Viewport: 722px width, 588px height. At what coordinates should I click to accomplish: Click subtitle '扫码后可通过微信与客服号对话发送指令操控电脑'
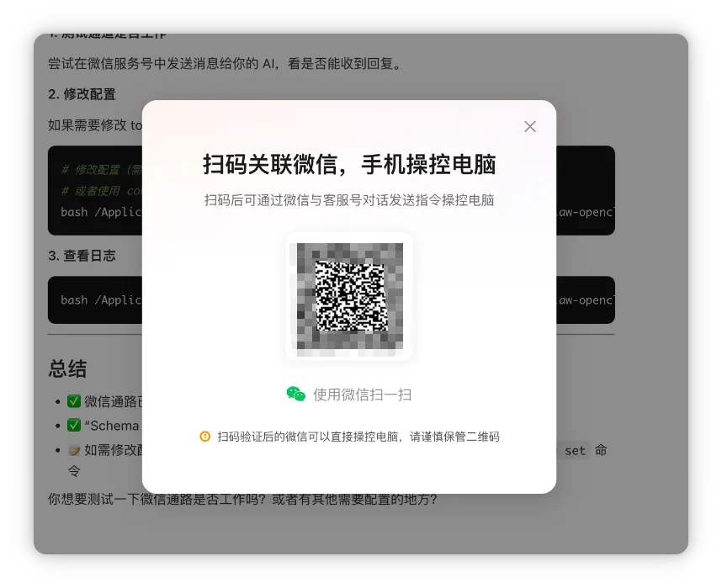[349, 200]
